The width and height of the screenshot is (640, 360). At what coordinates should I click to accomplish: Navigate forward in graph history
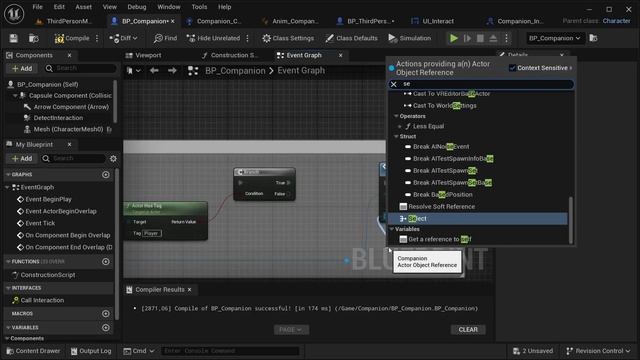[172, 71]
